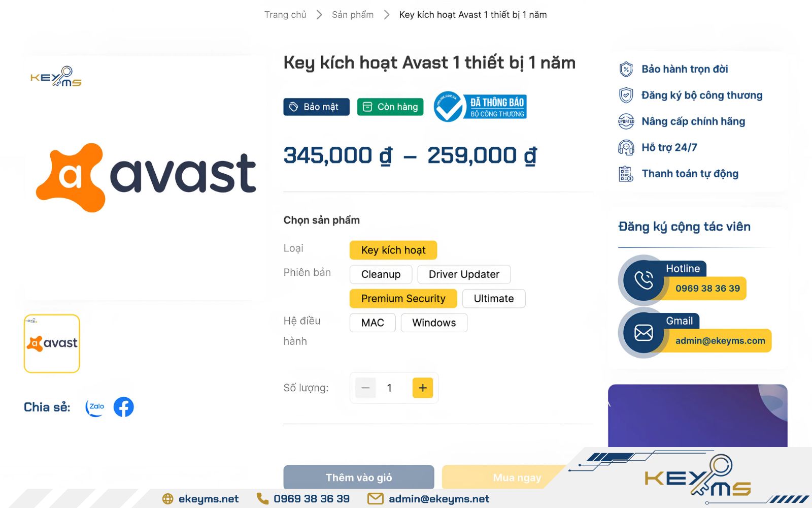Click the Đăng ký bộ công thương text

coord(702,95)
